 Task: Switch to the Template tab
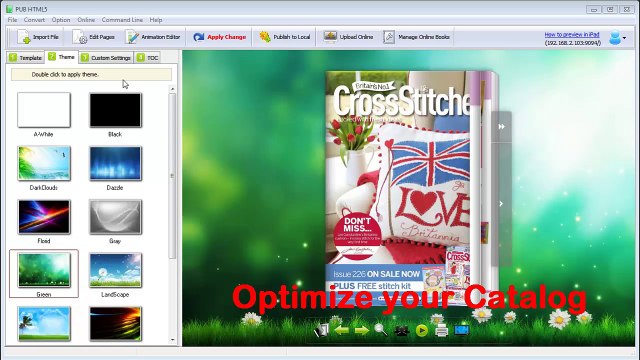(x=25, y=58)
